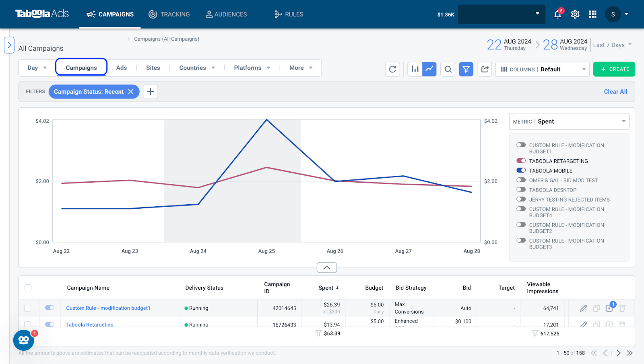Toggle Taboola Desktop in chart legend
Viewport: 644px width, 364px height.
(521, 190)
